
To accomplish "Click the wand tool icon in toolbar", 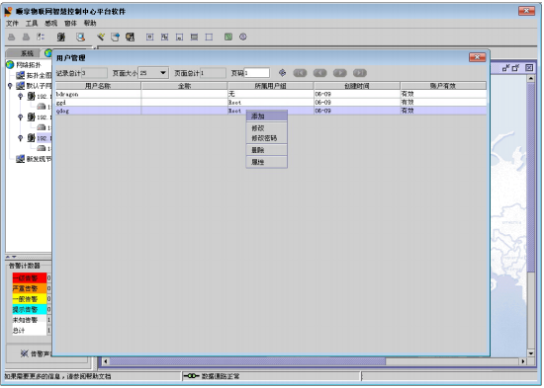I will click(x=101, y=37).
